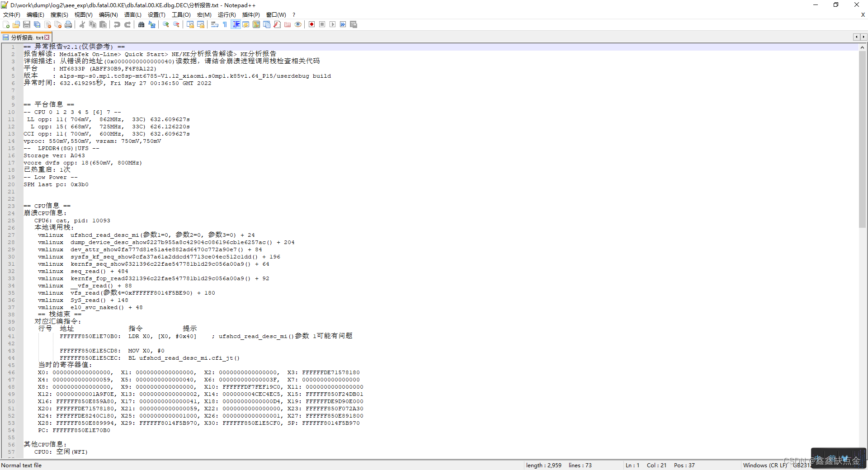
Task: Toggle word wrap
Action: pyautogui.click(x=214, y=24)
